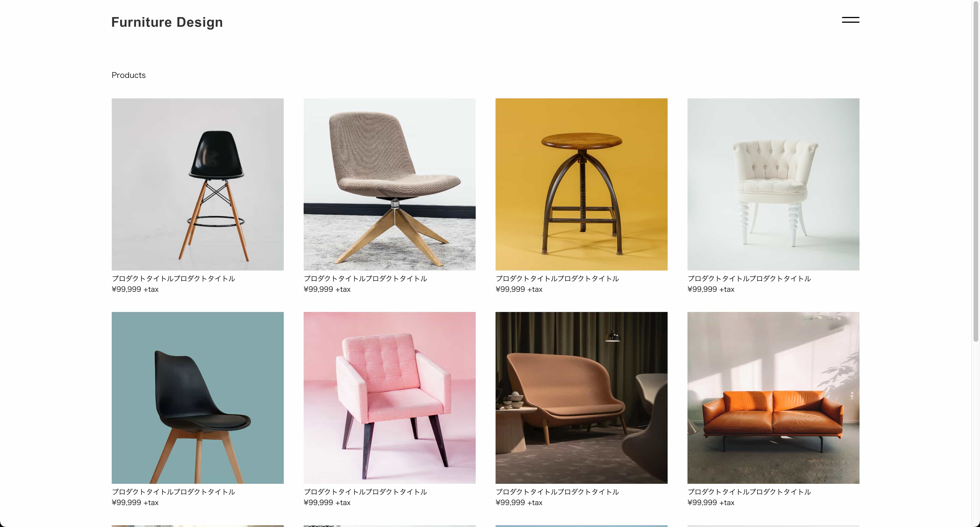The image size is (980, 527).
Task: Click the title under the beige swivel chair
Action: [365, 279]
